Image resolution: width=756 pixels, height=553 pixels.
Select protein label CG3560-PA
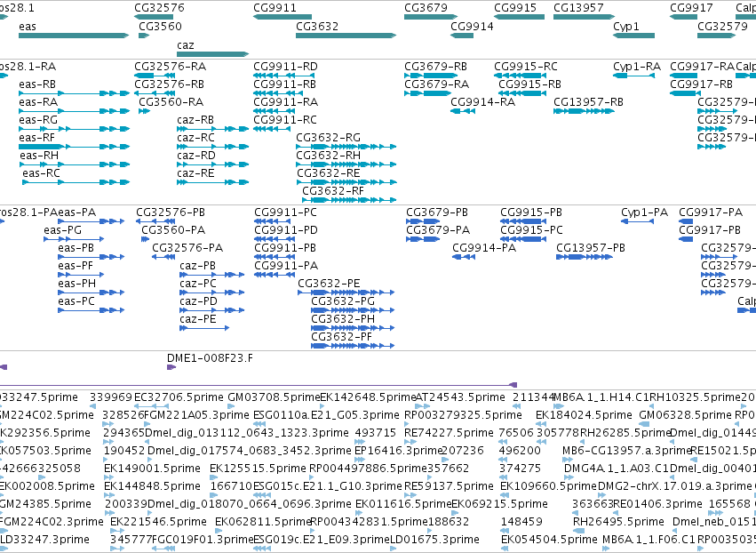pos(173,230)
